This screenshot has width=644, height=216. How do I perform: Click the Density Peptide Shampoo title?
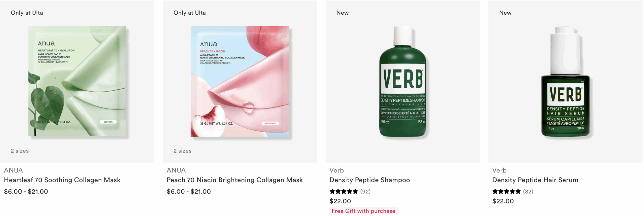coord(370,180)
